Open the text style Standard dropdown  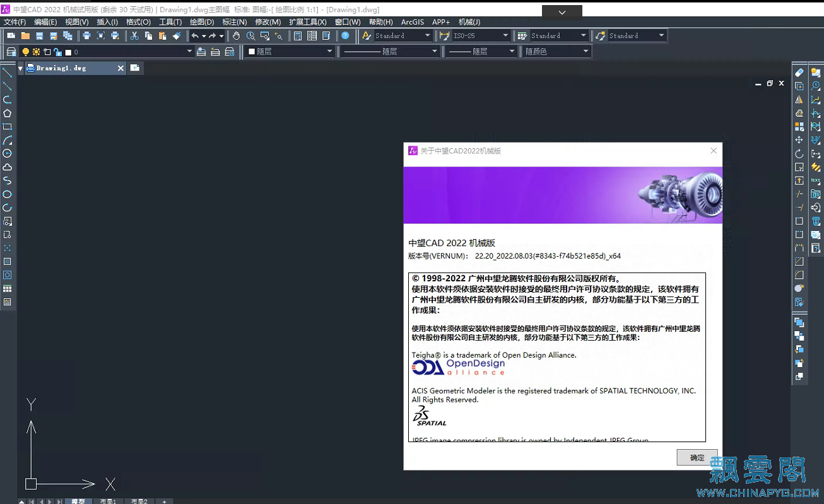[x=427, y=36]
